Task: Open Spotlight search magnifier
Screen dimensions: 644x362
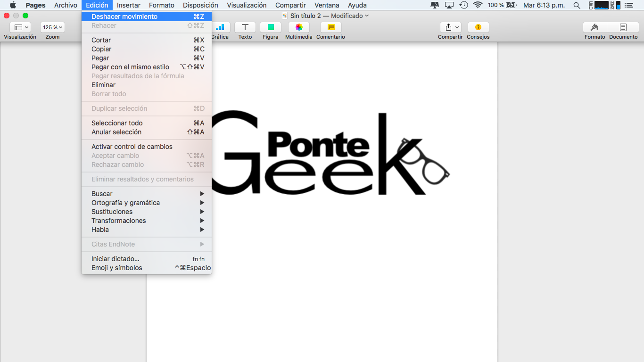Action: [577, 5]
